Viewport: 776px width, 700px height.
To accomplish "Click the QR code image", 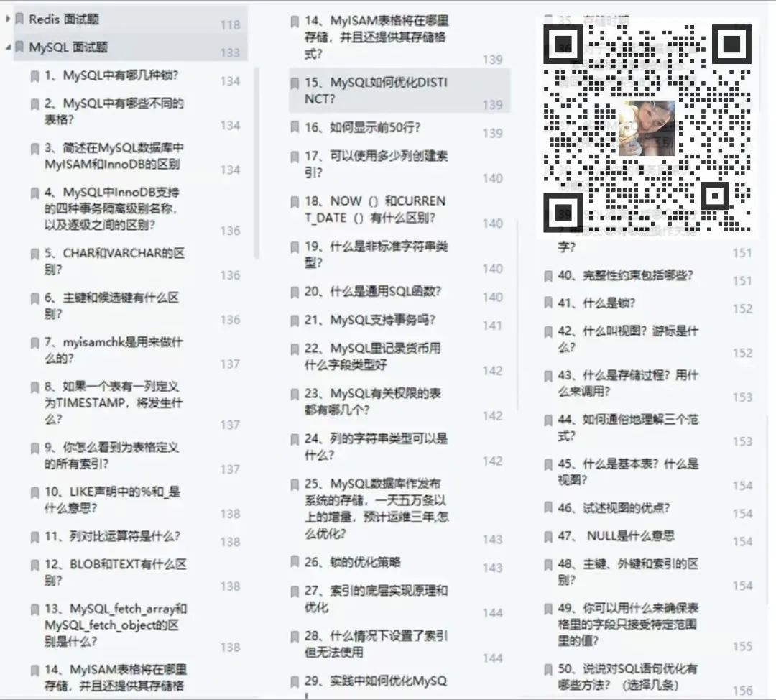I will 648,128.
